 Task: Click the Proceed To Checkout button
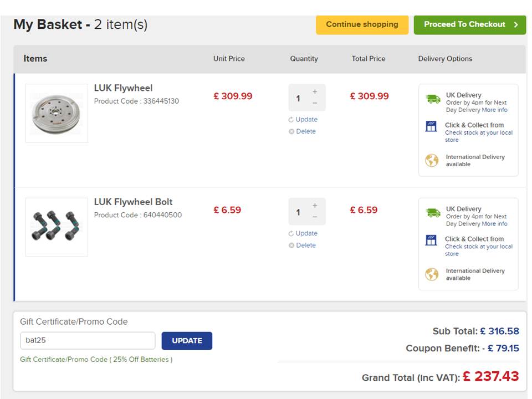pos(469,24)
